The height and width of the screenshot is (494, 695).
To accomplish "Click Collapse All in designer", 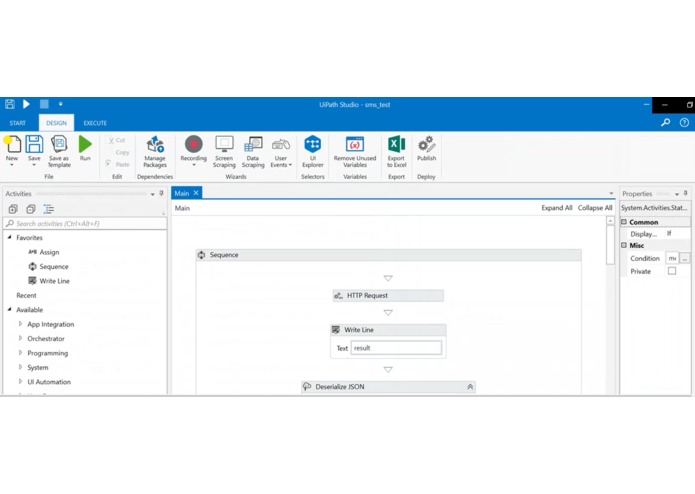I will click(x=595, y=208).
